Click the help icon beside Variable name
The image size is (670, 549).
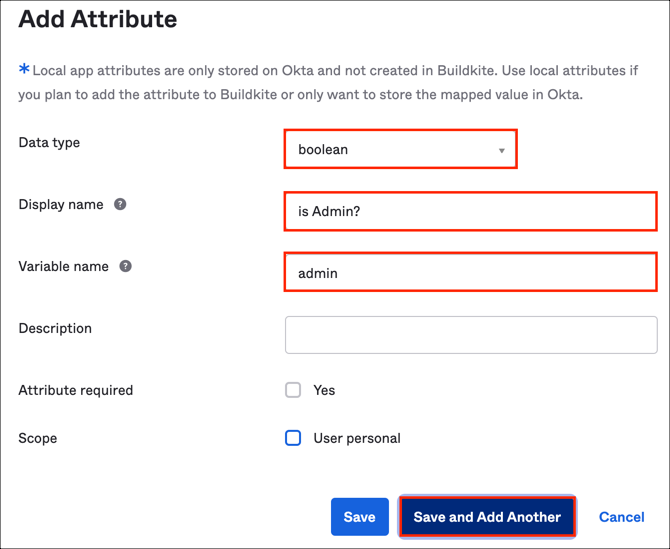(x=125, y=266)
